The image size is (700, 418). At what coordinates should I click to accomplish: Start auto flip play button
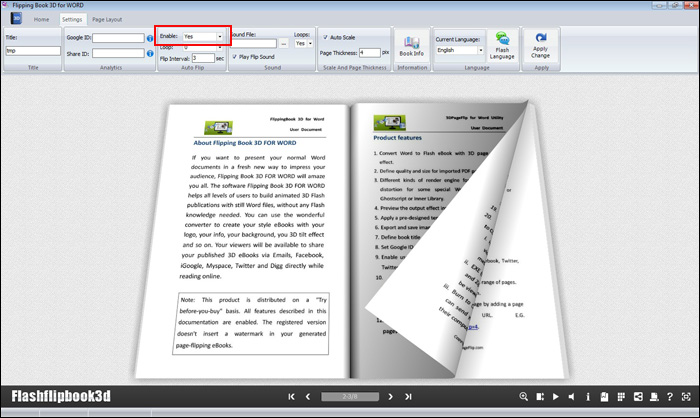556,397
